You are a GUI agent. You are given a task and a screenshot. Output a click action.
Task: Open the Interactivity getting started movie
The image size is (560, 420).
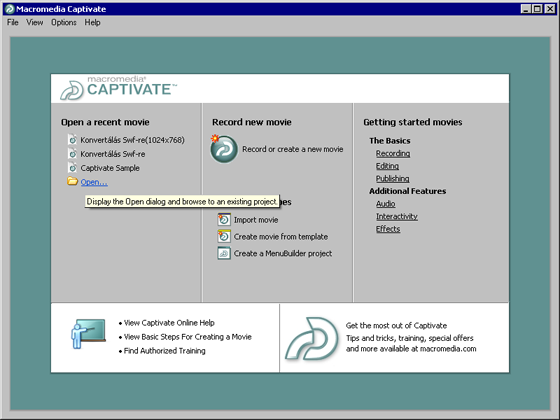[x=396, y=216]
